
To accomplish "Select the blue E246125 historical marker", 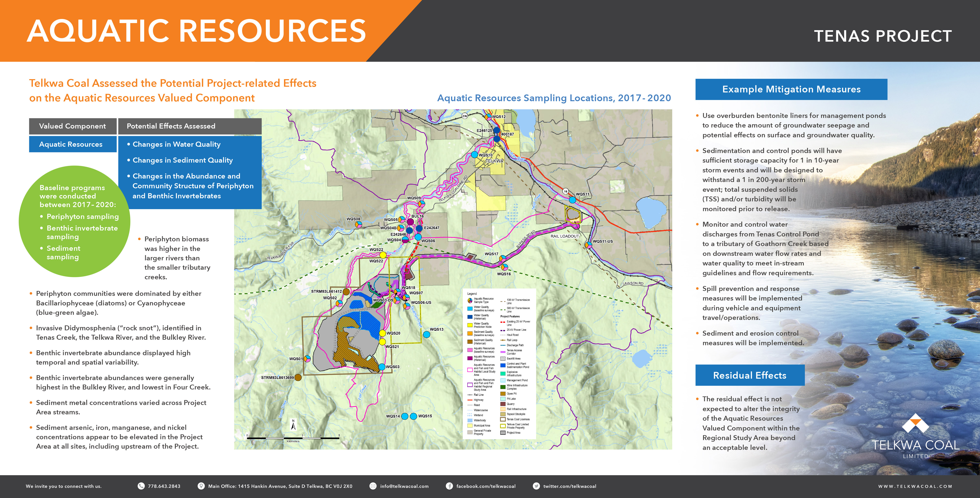I will [497, 130].
